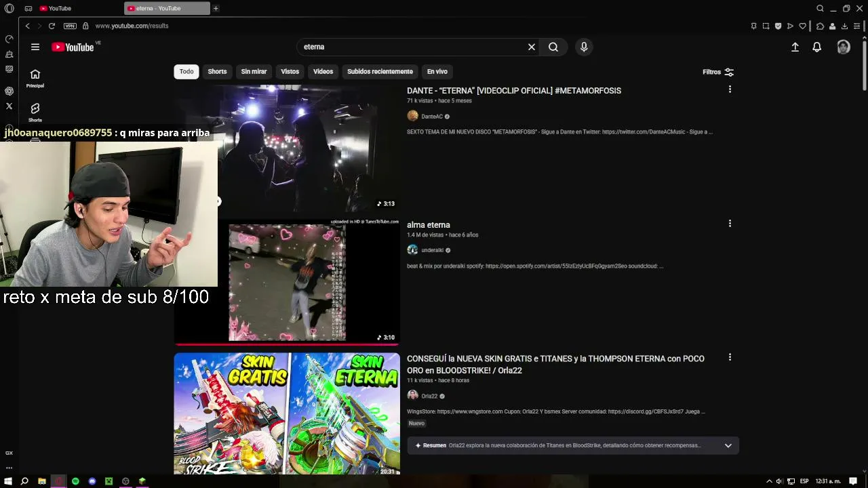This screenshot has height=488, width=868.
Task: Filter results by 'Videos'
Action: (323, 71)
